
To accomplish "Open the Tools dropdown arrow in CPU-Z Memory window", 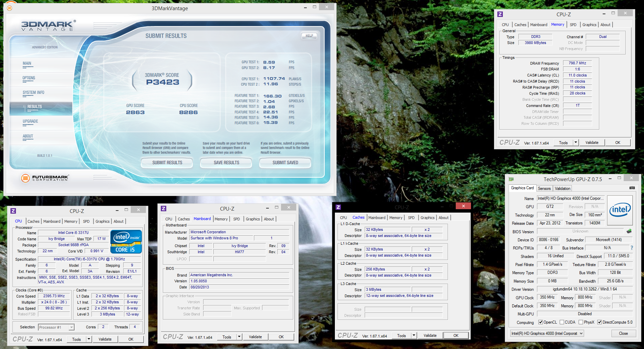I will pos(576,143).
